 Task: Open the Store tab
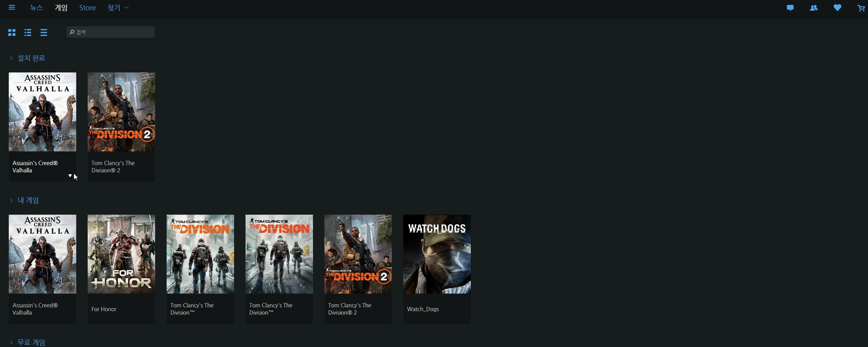(87, 8)
